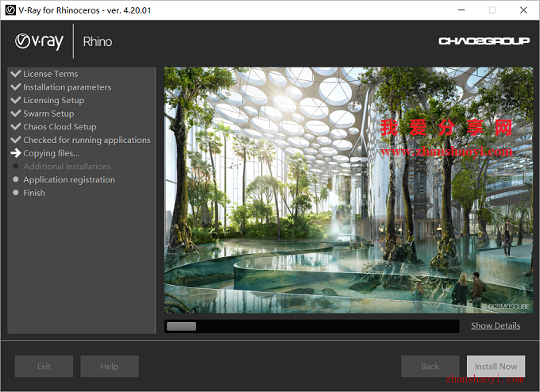Screen dimensions: 540x392
Task: Click checkmark beside Checked for running applications
Action: [16, 140]
